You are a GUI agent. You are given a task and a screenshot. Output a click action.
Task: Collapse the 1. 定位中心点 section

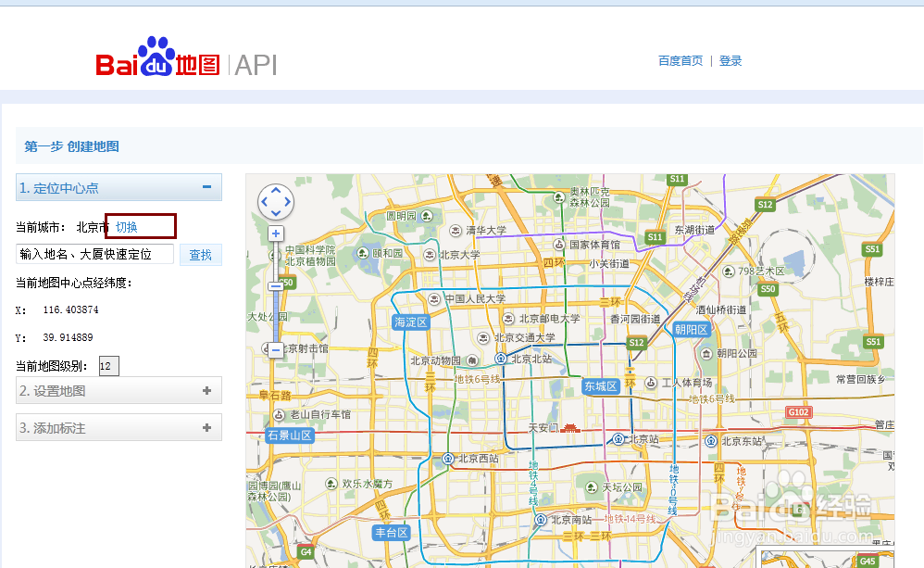(206, 187)
